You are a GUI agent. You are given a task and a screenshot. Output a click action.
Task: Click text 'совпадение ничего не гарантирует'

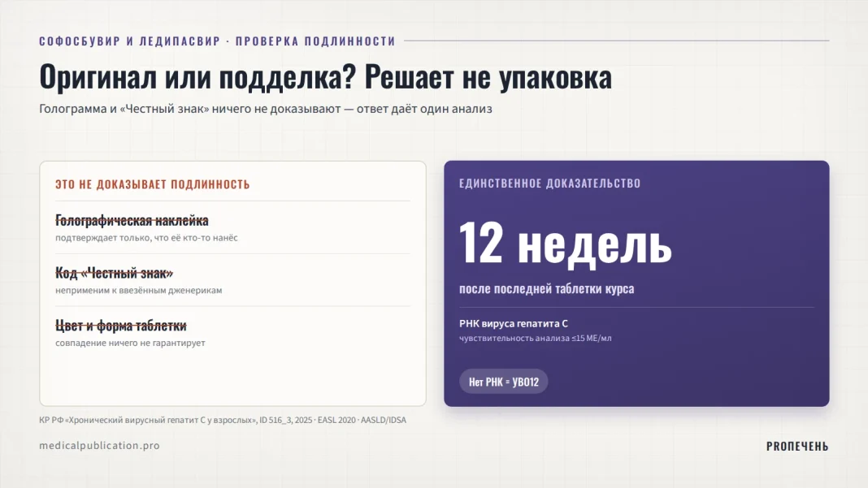click(x=130, y=343)
